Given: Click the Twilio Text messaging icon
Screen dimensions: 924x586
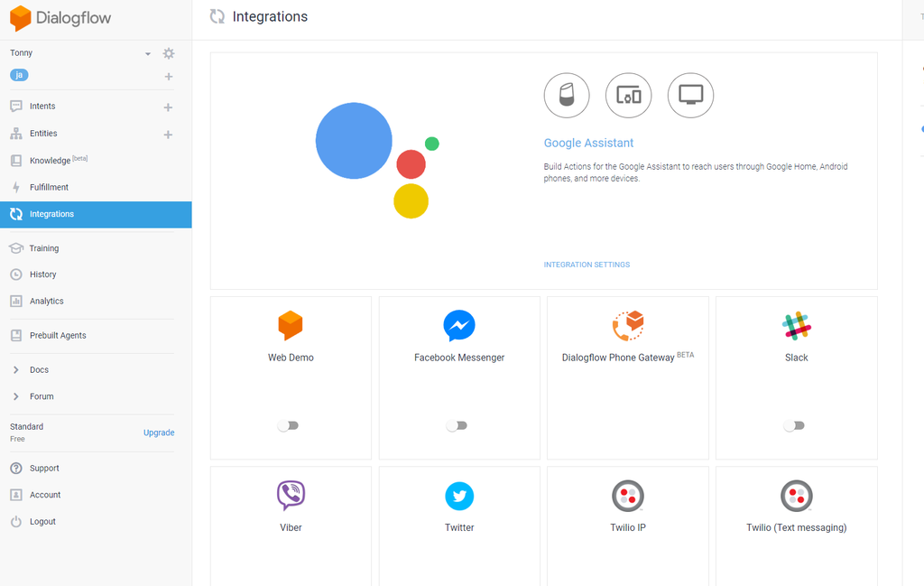Looking at the screenshot, I should coord(797,496).
